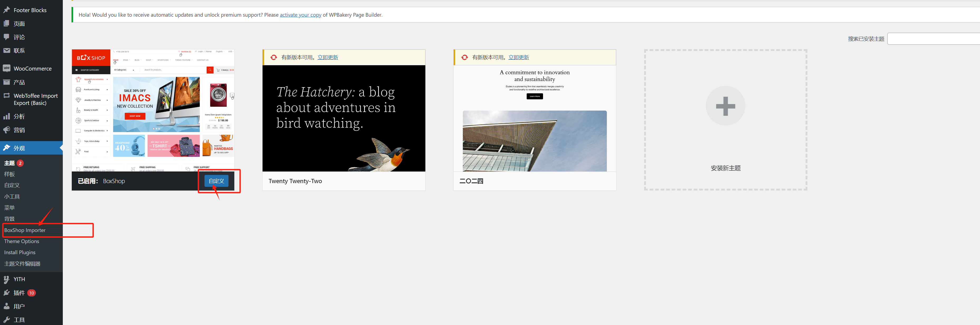Select Theme Options menu item
This screenshot has width=980, height=325.
(x=22, y=241)
